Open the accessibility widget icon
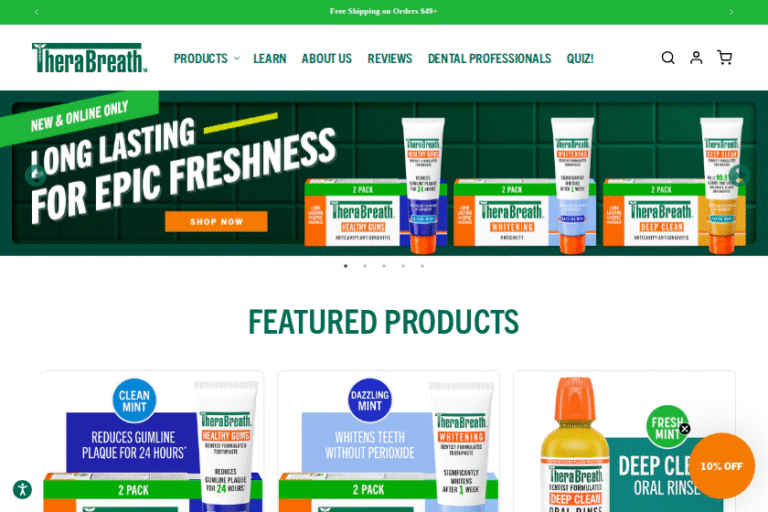Screen dimensions: 768x512 [22, 489]
